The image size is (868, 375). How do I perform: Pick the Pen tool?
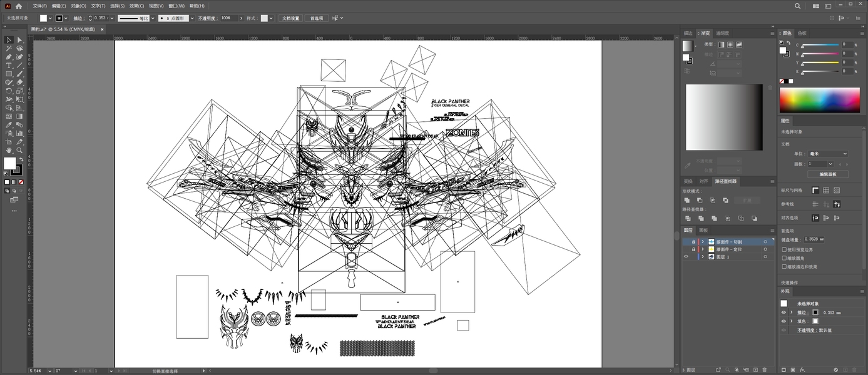point(9,57)
